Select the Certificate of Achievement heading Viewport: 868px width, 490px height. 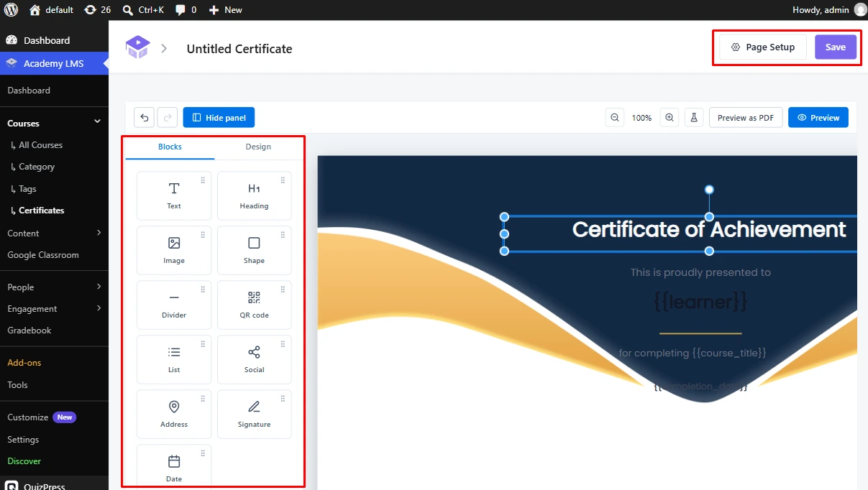tap(709, 230)
